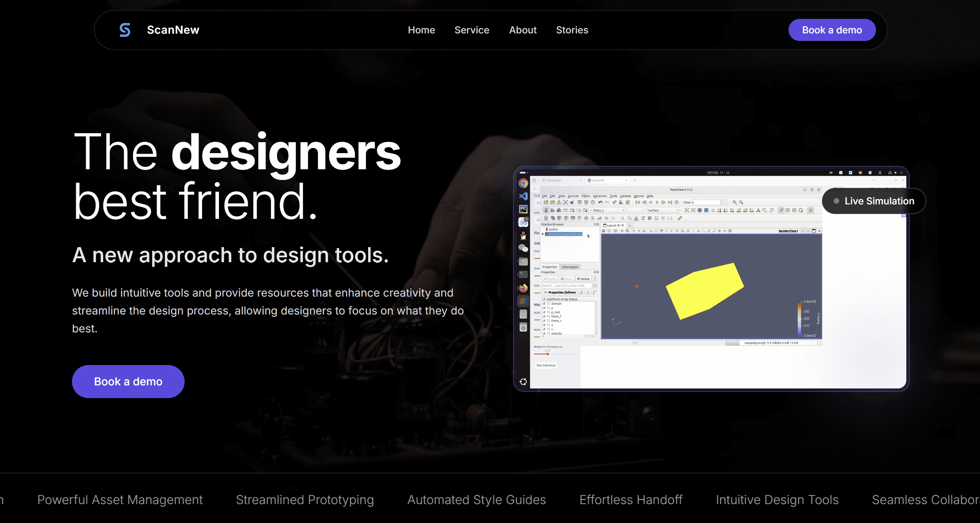Click the Firefox icon in Ubuntu dock
The height and width of the screenshot is (523, 980).
523,288
